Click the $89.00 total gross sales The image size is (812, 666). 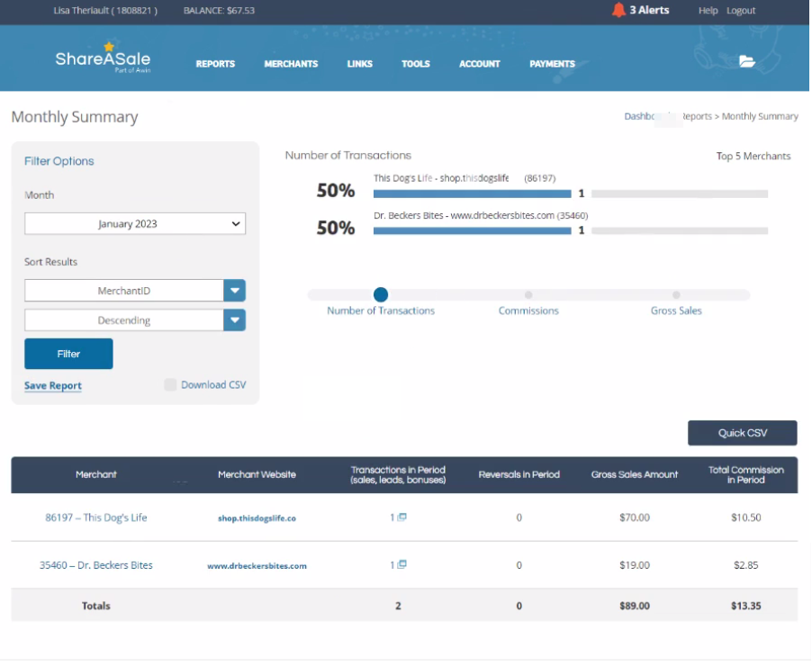click(635, 606)
